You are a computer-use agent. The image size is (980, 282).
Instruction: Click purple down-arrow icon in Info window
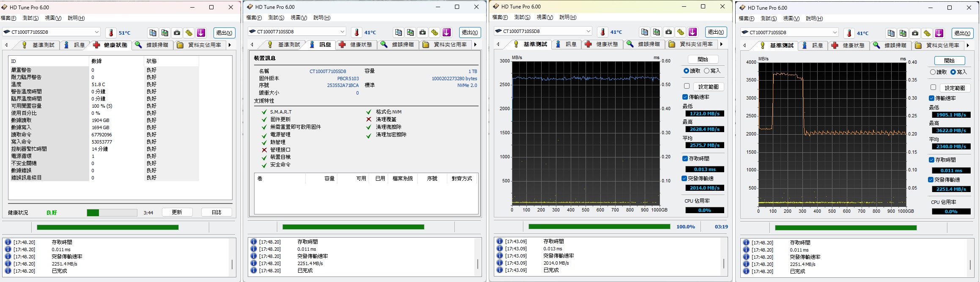446,33
